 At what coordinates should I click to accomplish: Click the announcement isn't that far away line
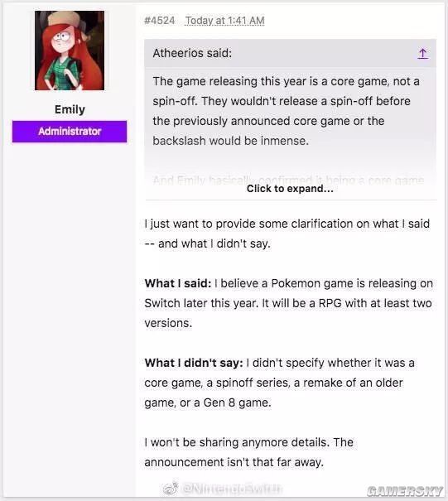click(234, 462)
